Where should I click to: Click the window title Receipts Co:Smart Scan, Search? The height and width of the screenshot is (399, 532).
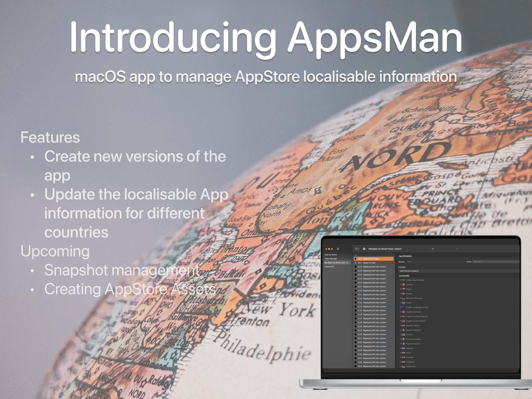click(x=385, y=249)
